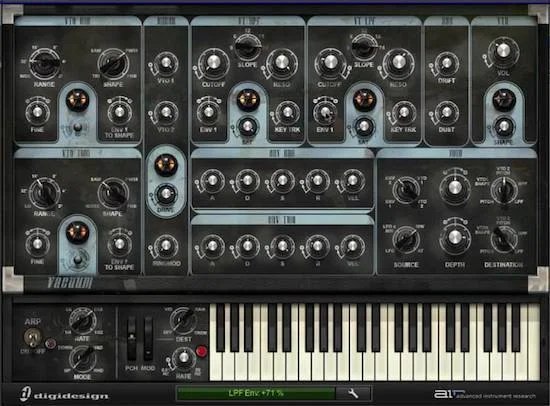Flip the ARP on/off toggle switch

tap(33, 337)
